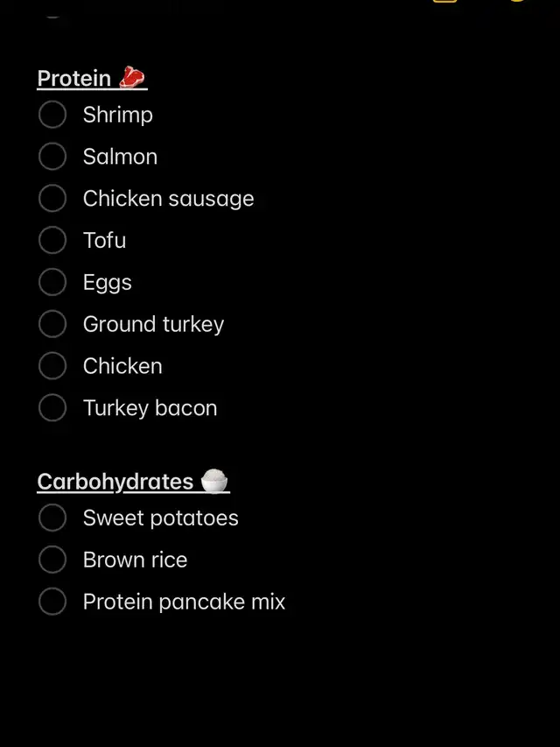Click the Sweet potatoes text
560x747 pixels.
click(160, 518)
